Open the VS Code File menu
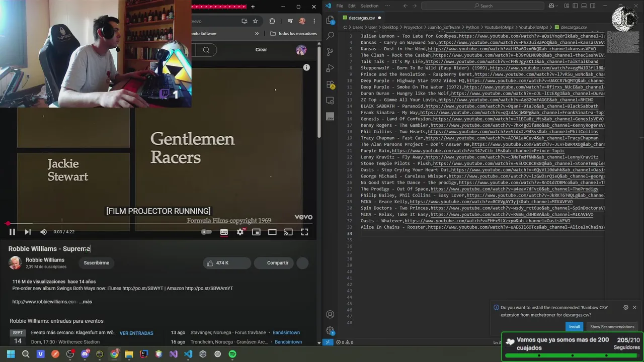This screenshot has width=644, height=362. coord(340,6)
